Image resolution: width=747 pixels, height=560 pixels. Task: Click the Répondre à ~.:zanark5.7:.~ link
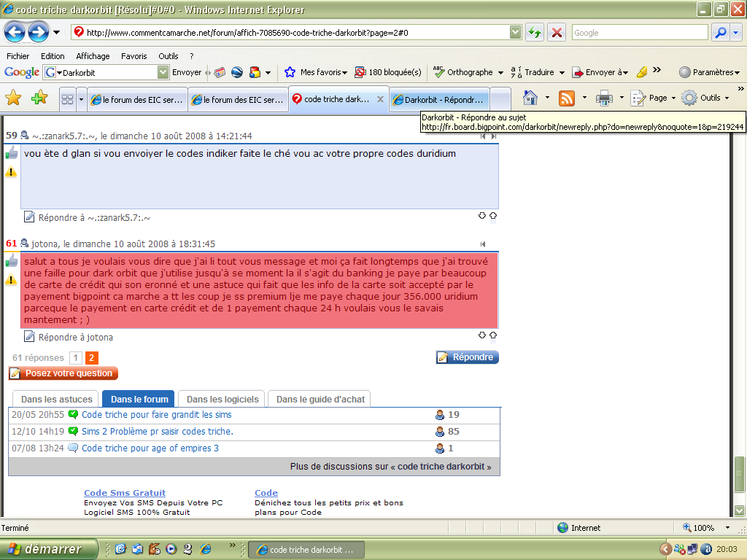(94, 217)
